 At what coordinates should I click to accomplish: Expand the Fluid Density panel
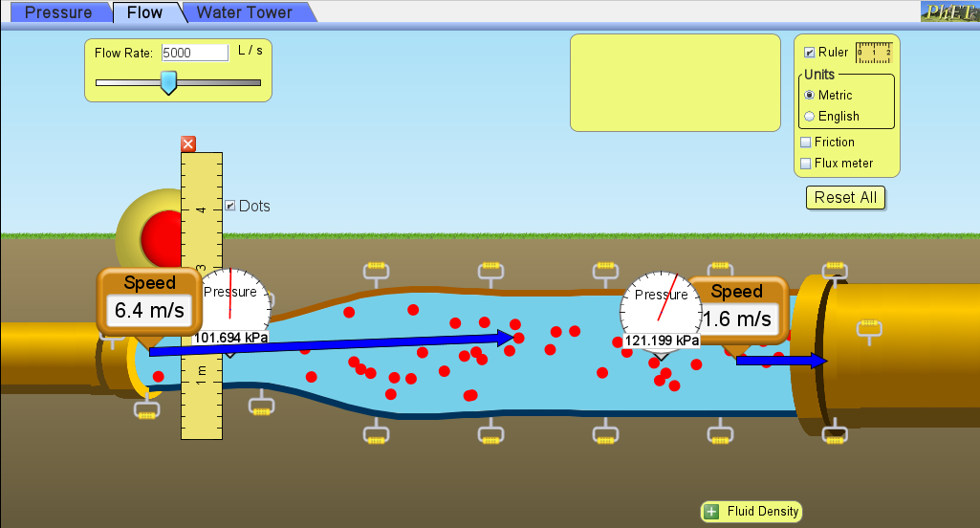(x=711, y=512)
